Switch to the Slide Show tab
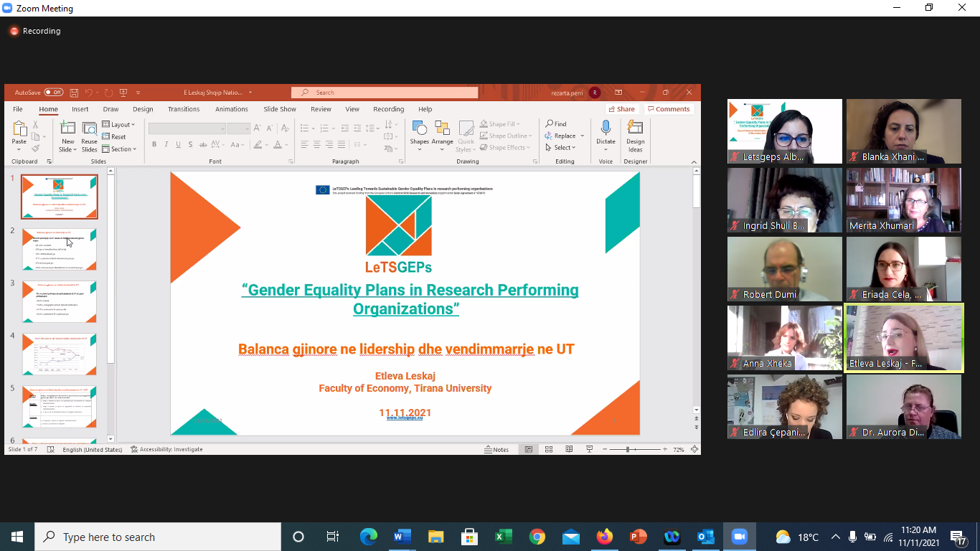This screenshot has height=551, width=980. [x=280, y=109]
